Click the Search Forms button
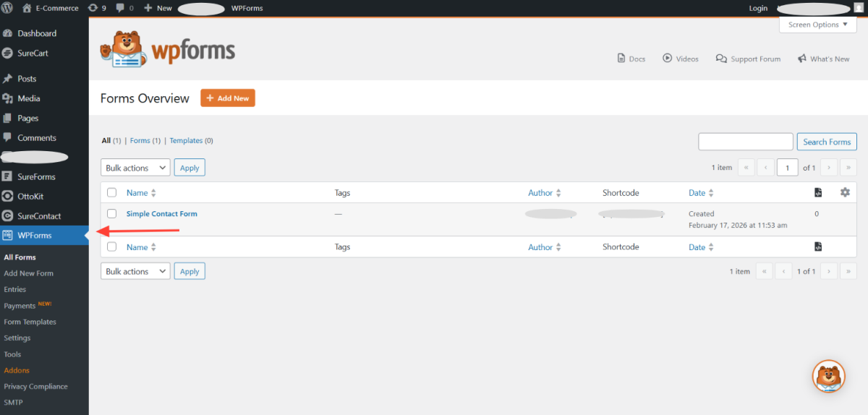868x415 pixels. point(826,142)
